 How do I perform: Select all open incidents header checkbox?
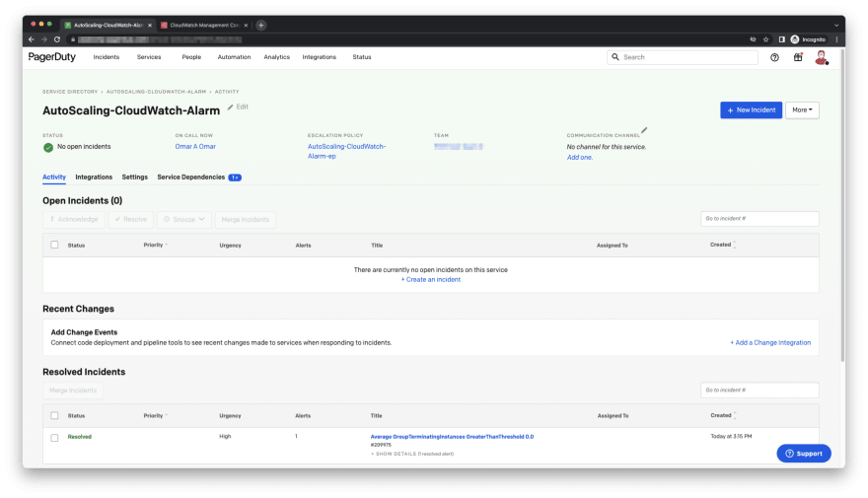(54, 245)
